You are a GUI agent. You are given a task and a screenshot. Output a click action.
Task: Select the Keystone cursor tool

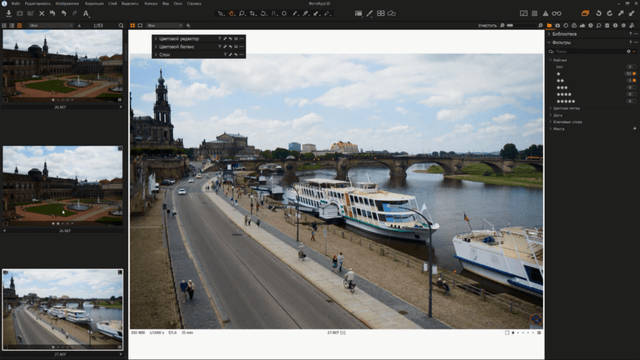[274, 13]
